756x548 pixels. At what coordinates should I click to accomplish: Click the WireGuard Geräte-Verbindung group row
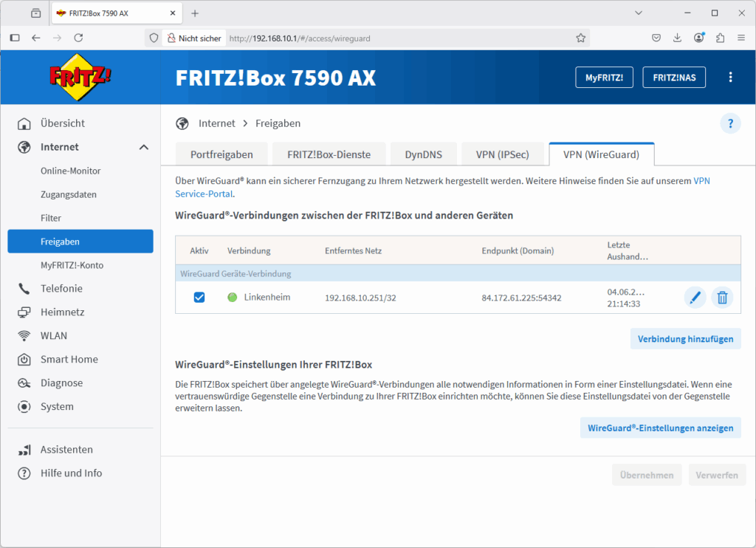click(458, 273)
